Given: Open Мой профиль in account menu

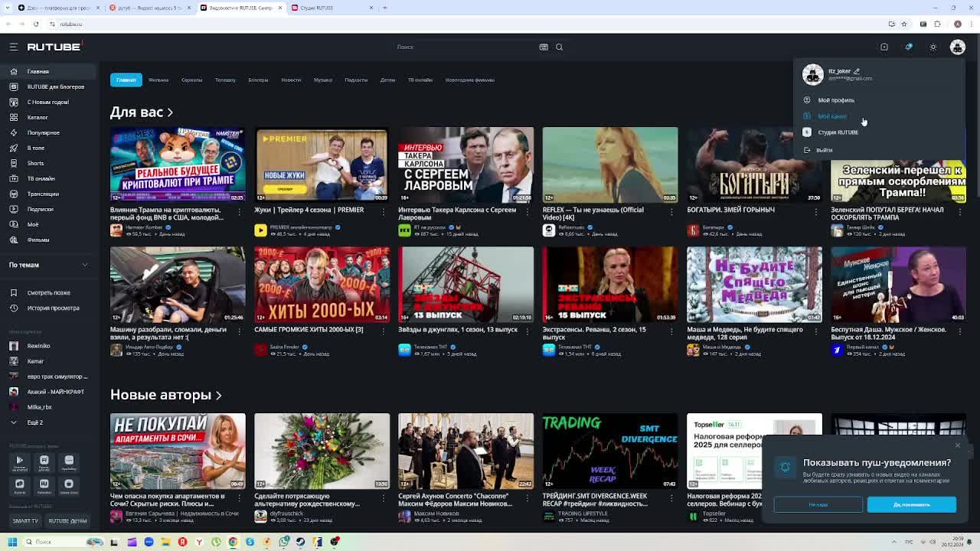Looking at the screenshot, I should point(835,100).
